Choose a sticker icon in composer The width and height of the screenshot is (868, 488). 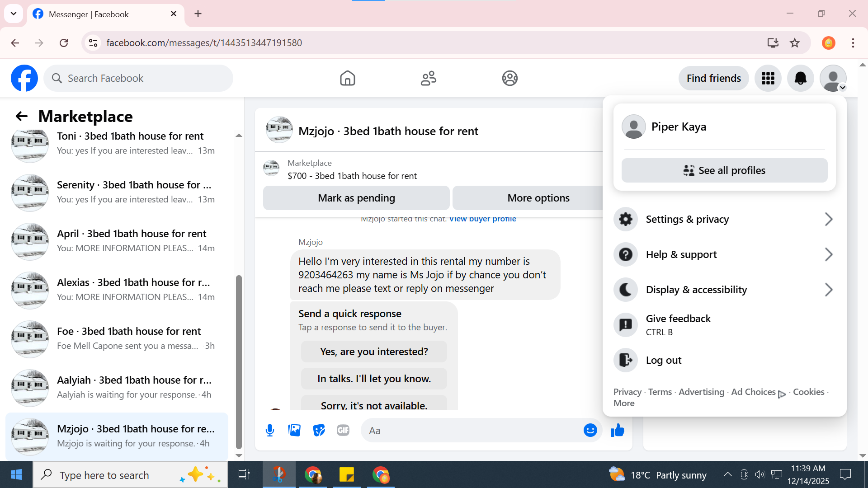coord(319,431)
